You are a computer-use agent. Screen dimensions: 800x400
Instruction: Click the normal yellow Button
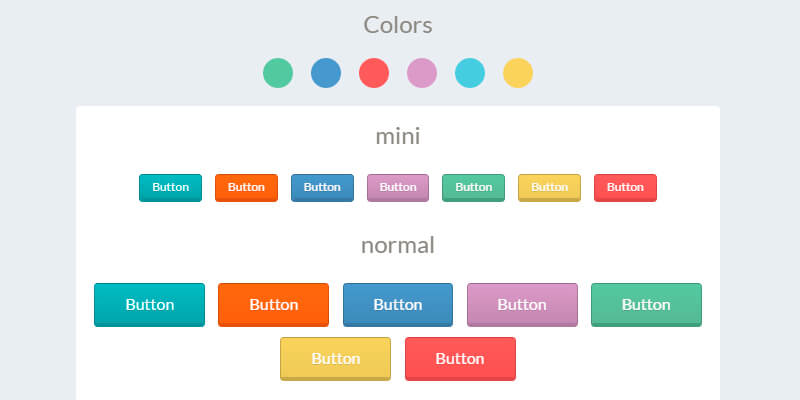(335, 358)
